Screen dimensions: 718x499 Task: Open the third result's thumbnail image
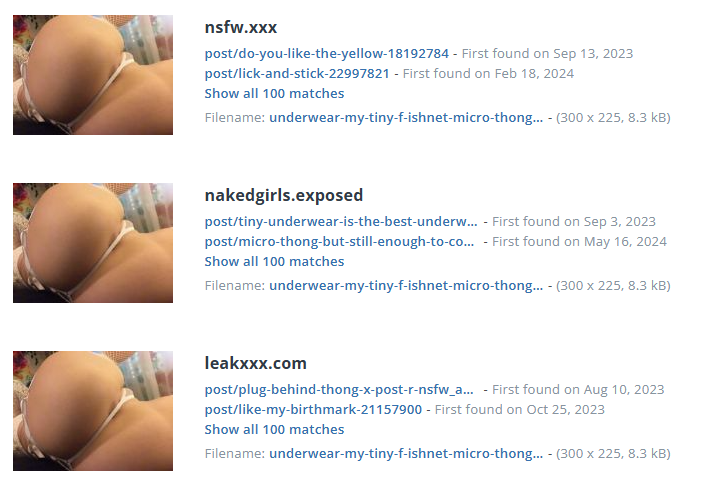tap(93, 411)
